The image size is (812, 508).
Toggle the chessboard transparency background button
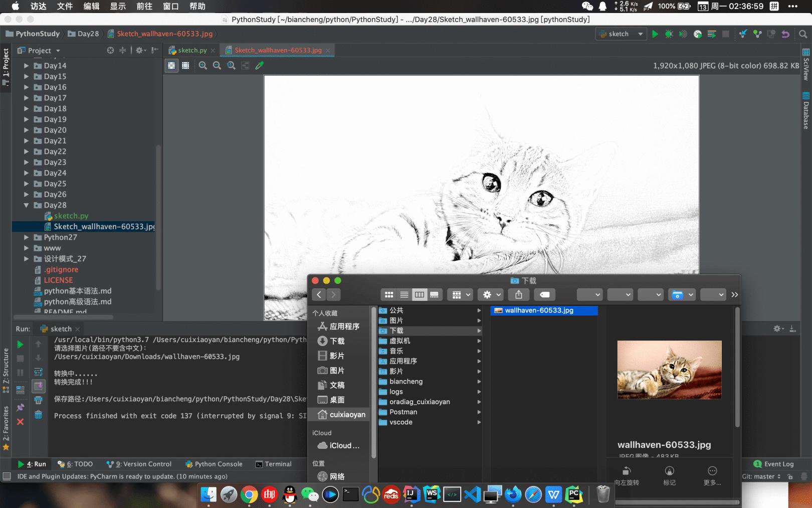point(171,66)
